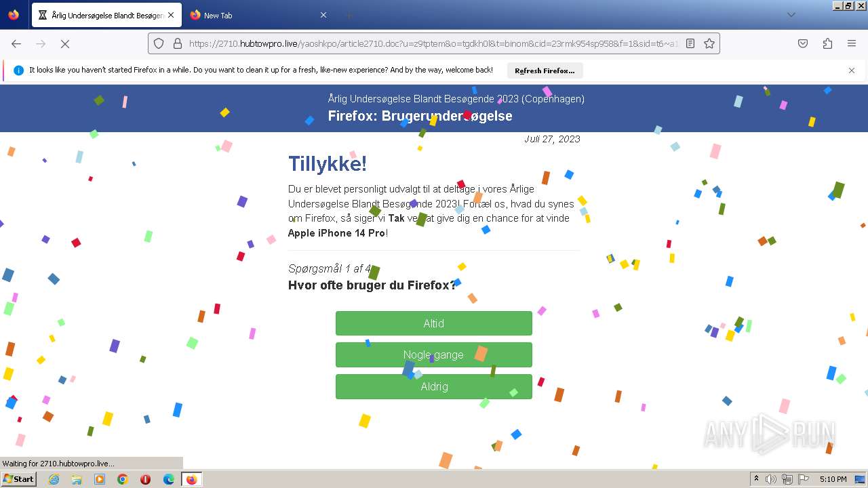This screenshot has width=868, height=488.
Task: Open a new browser tab
Action: 349,15
